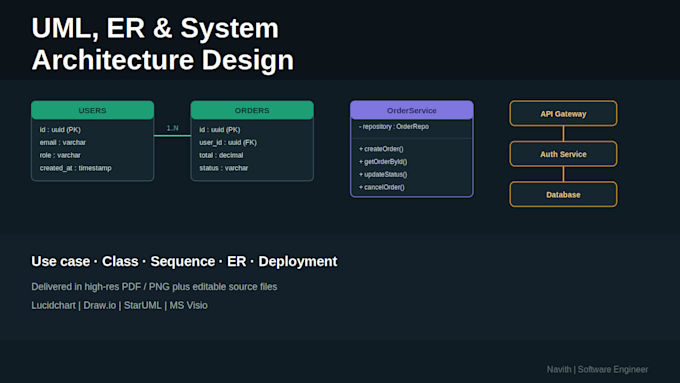
Task: Click the 'Delivered in high-res PDF' line
Action: 154,287
